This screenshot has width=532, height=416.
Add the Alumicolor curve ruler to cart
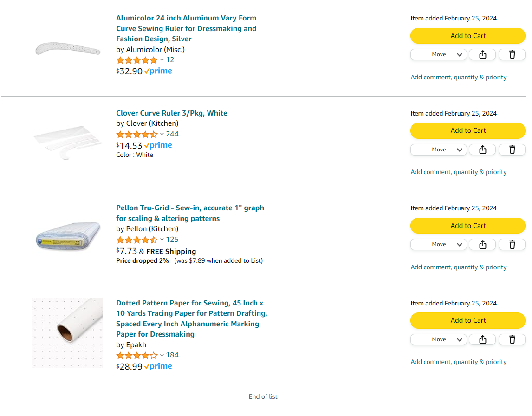tap(467, 36)
